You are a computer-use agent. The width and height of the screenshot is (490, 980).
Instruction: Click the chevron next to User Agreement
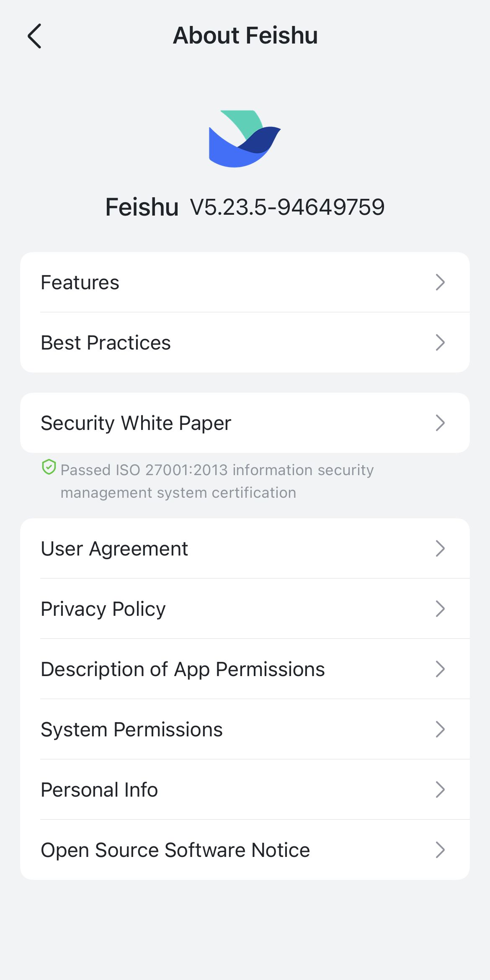pos(440,549)
